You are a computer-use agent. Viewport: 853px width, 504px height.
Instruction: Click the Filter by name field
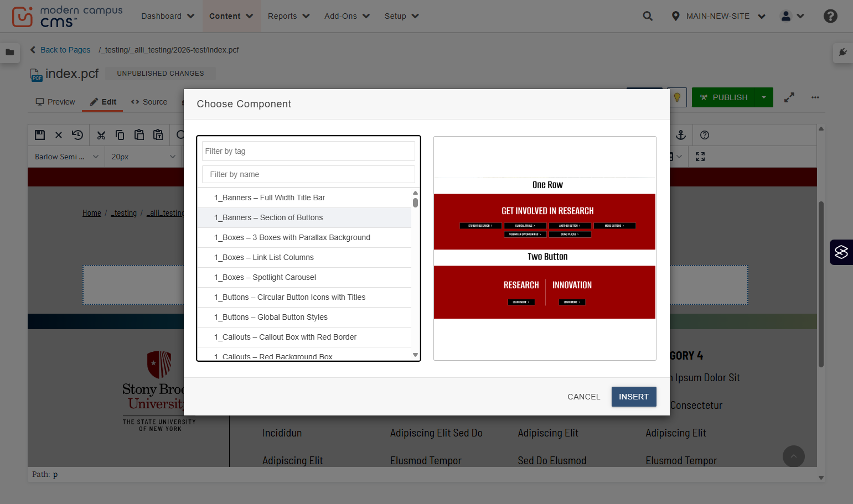pyautogui.click(x=308, y=174)
